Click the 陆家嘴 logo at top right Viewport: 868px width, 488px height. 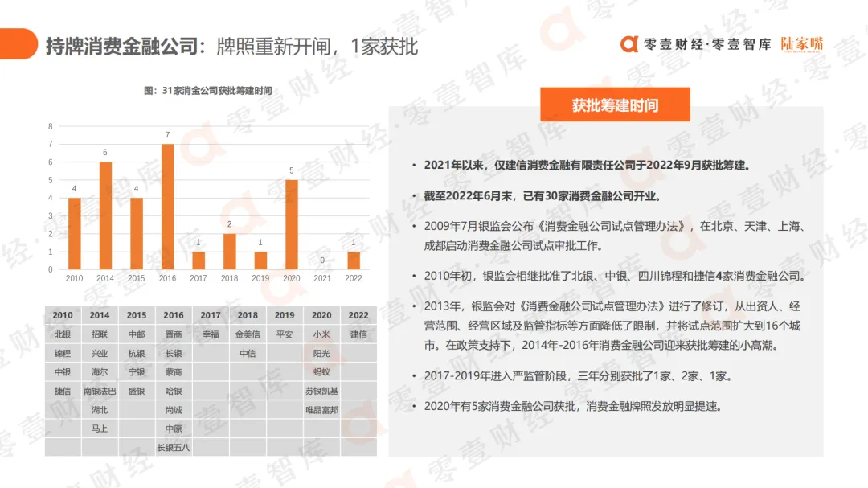801,43
